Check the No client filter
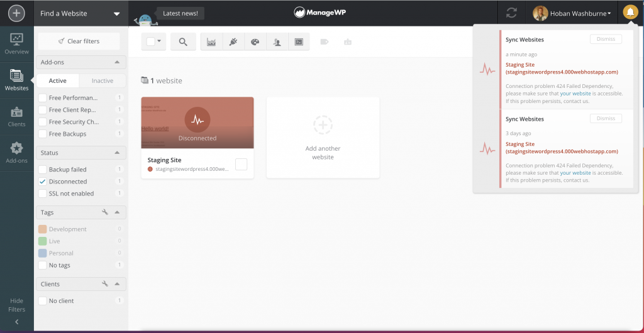Viewport: 644px width, 333px height. coord(42,301)
